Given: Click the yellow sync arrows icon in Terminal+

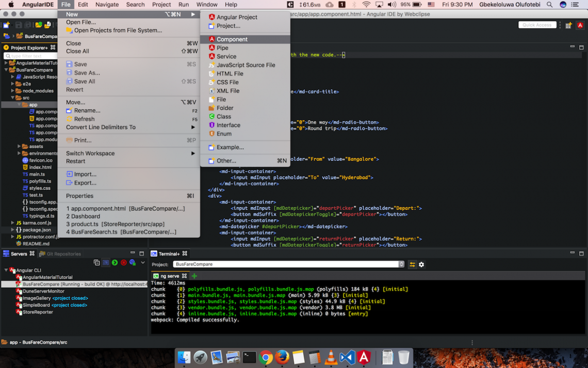Looking at the screenshot, I should pyautogui.click(x=412, y=264).
